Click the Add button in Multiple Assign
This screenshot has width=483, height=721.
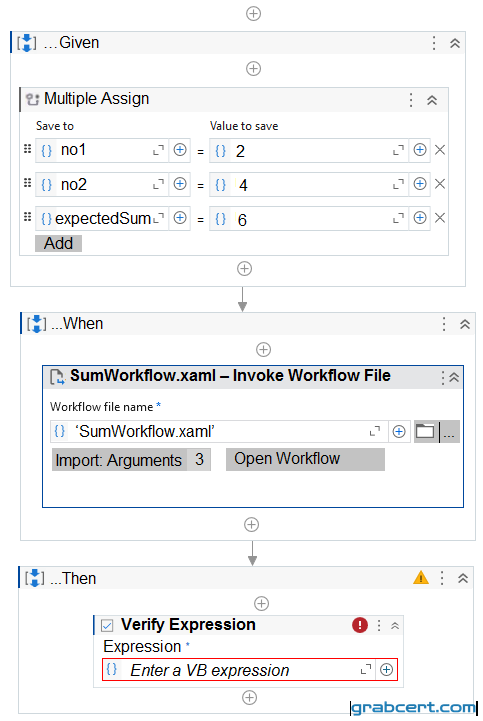pos(58,243)
